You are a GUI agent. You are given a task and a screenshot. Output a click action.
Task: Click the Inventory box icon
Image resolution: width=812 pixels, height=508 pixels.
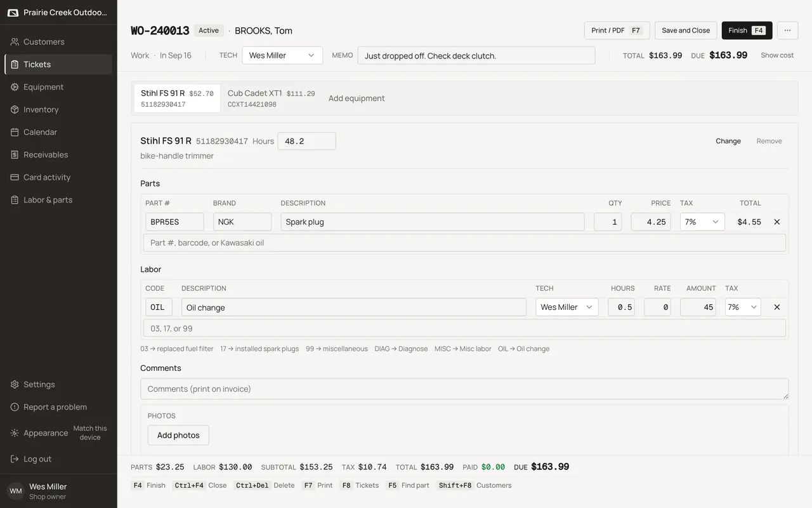[15, 109]
